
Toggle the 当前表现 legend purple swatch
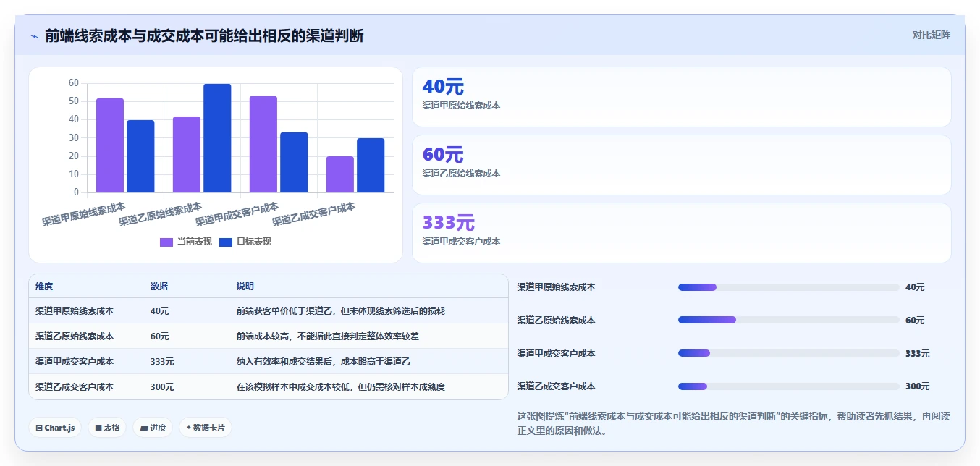[x=166, y=242]
